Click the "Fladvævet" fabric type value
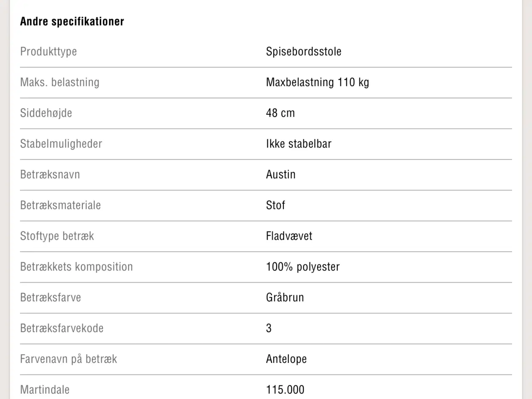This screenshot has width=532, height=399. 289,236
